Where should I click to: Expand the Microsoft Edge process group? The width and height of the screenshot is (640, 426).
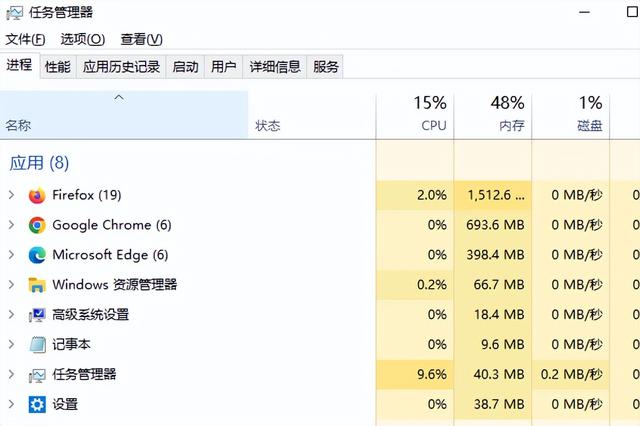(11, 255)
